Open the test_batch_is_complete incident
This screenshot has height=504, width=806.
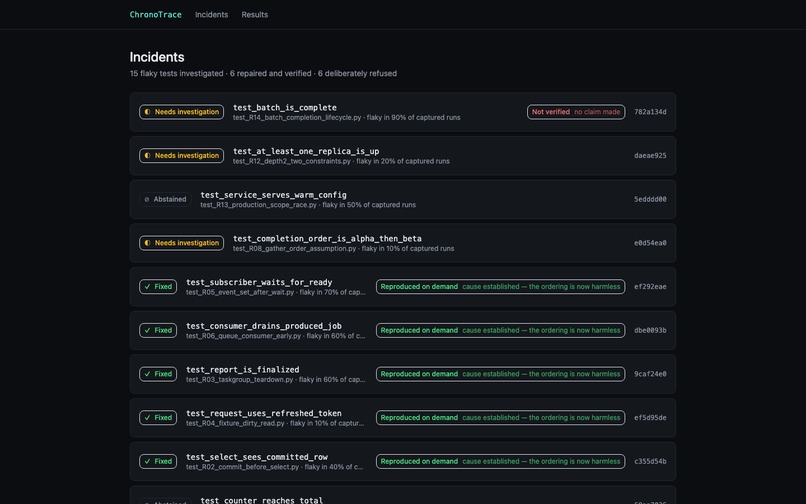pos(402,112)
